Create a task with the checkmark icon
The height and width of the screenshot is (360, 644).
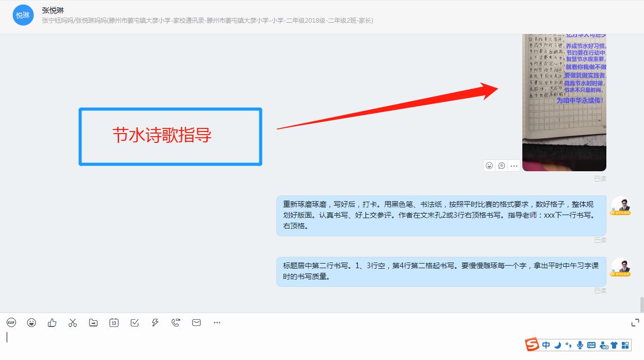[x=135, y=322]
